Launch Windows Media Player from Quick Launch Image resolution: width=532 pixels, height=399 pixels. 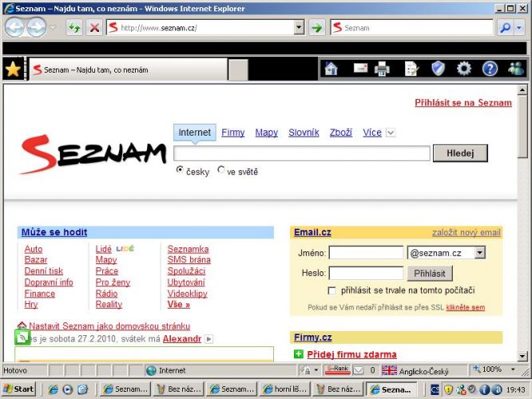point(68,389)
